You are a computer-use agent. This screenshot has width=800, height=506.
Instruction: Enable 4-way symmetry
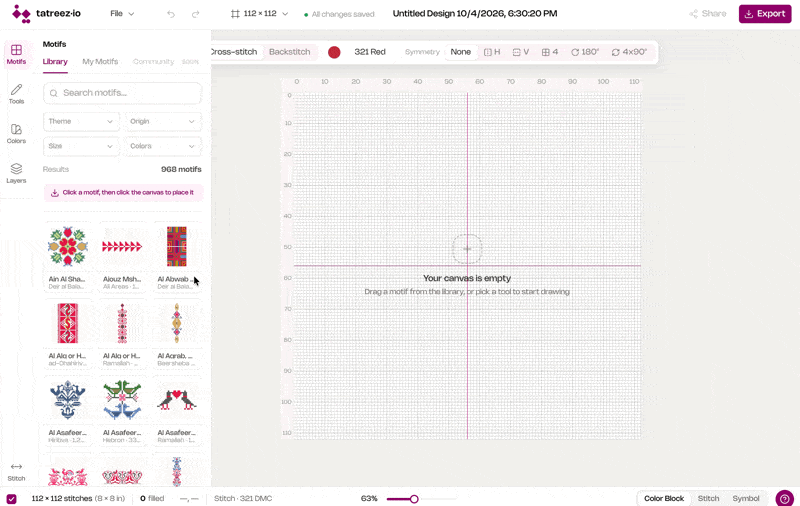549,52
